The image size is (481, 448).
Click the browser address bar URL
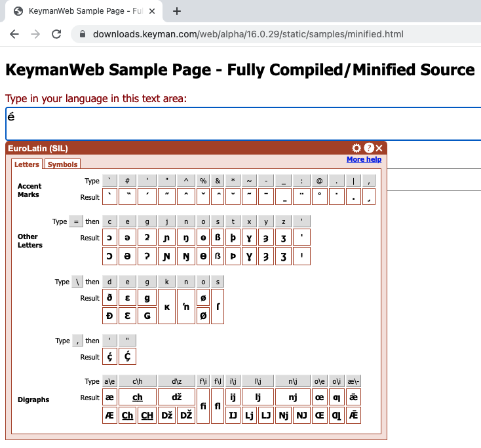[x=248, y=34]
